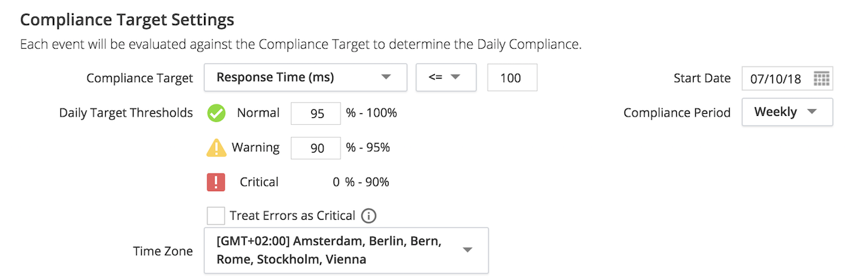
Task: Open the Response Time (ms) dropdown
Action: 305,77
